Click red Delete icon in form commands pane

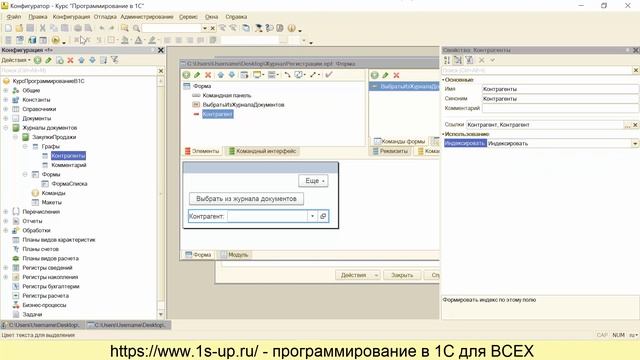click(x=396, y=75)
